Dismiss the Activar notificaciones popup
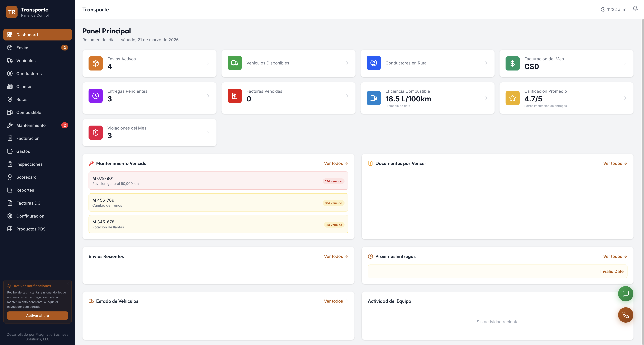Screen dimensions: 644x345 tap(68, 283)
